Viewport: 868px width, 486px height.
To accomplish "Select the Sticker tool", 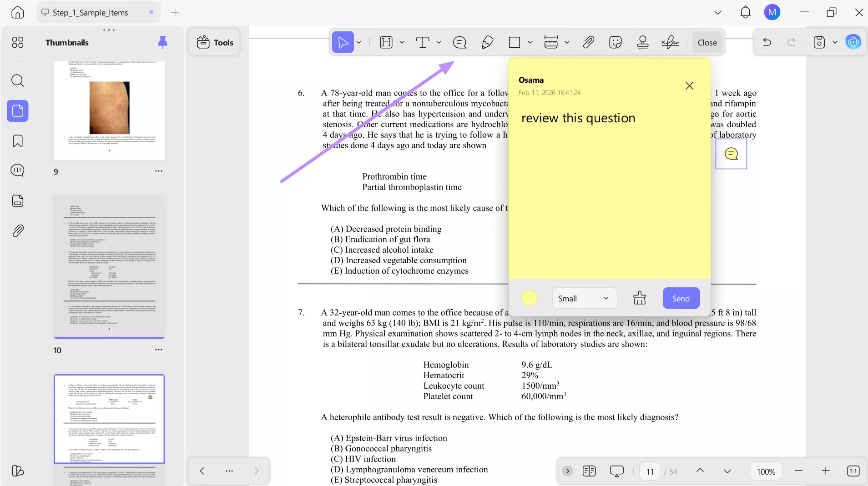I will pyautogui.click(x=616, y=42).
